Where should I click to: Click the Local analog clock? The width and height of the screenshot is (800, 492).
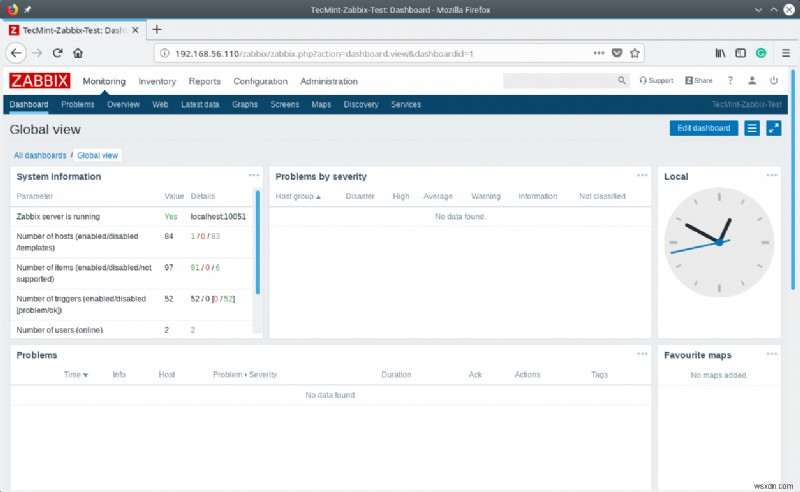click(x=719, y=242)
